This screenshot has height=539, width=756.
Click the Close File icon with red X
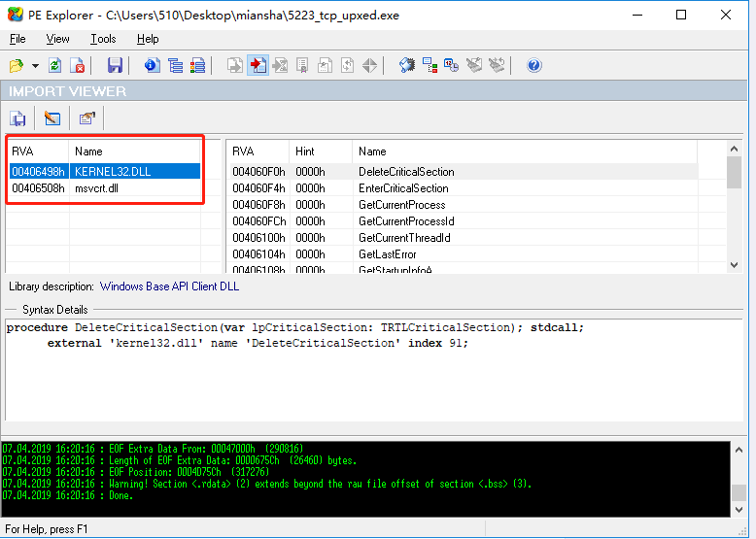point(78,65)
